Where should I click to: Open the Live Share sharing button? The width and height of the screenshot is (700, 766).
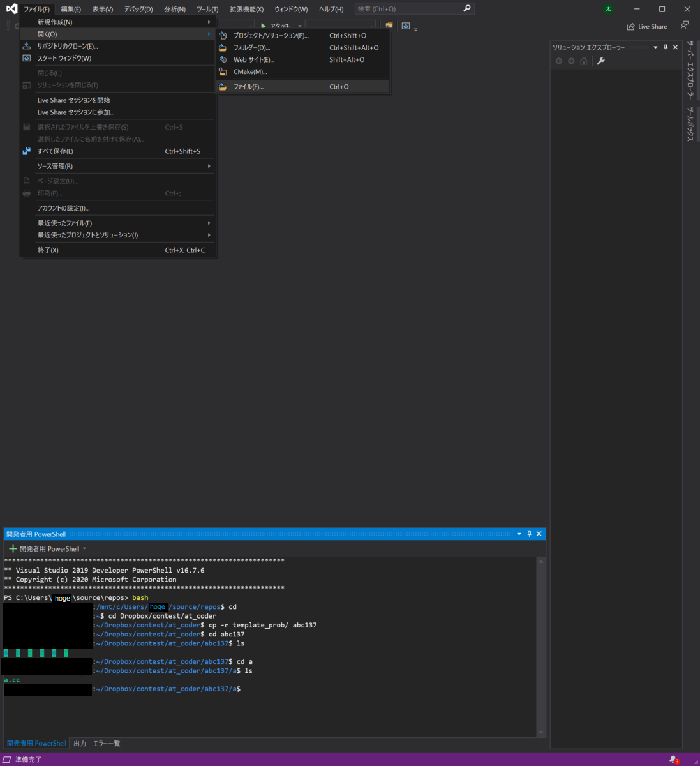[x=647, y=27]
